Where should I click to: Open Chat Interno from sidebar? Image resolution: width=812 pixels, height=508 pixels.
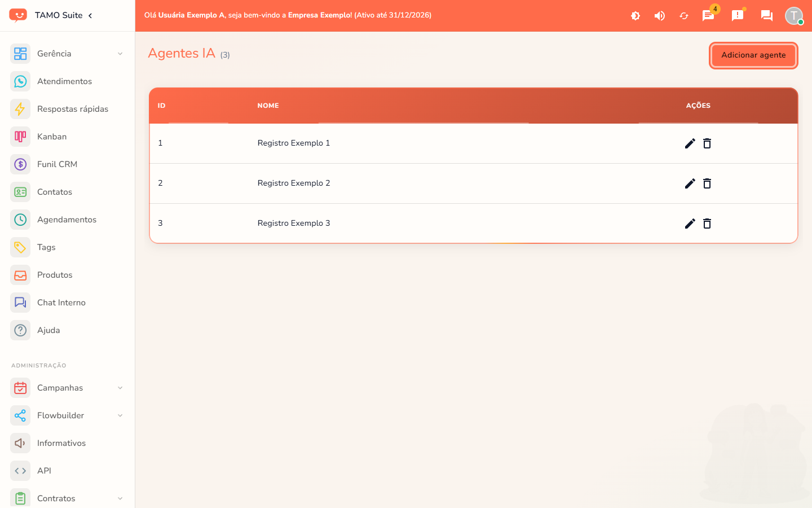pos(67,303)
